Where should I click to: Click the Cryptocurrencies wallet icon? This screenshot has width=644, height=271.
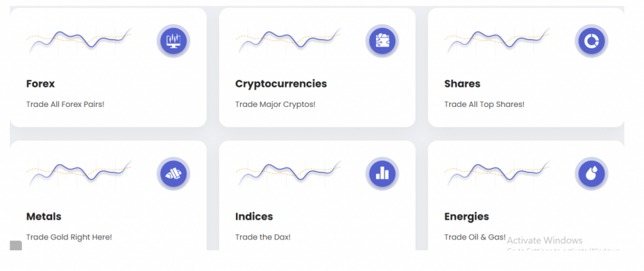pos(381,41)
